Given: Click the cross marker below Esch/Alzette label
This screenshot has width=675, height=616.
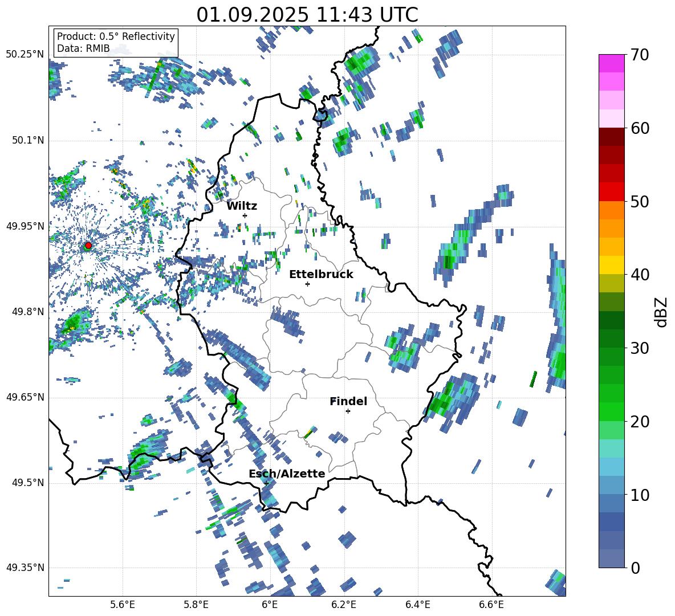Looking at the screenshot, I should (266, 483).
